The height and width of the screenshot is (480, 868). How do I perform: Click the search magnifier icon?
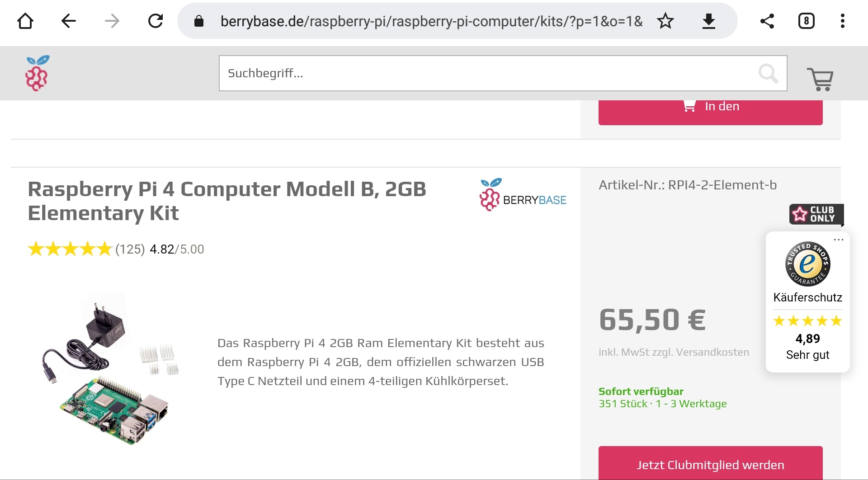click(x=768, y=73)
